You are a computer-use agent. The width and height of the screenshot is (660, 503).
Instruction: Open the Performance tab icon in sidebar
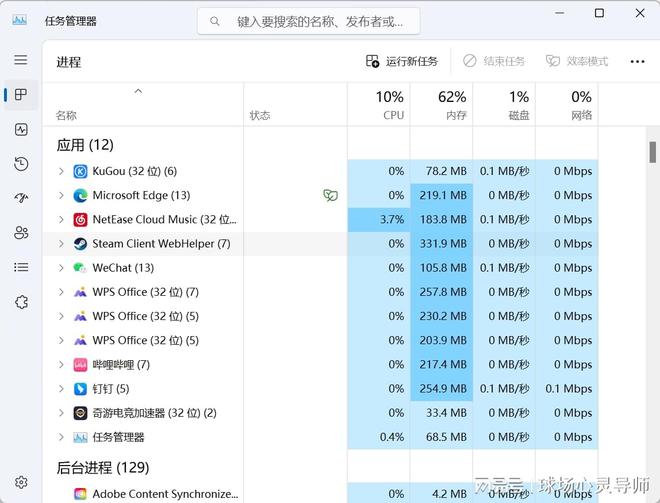pyautogui.click(x=21, y=129)
